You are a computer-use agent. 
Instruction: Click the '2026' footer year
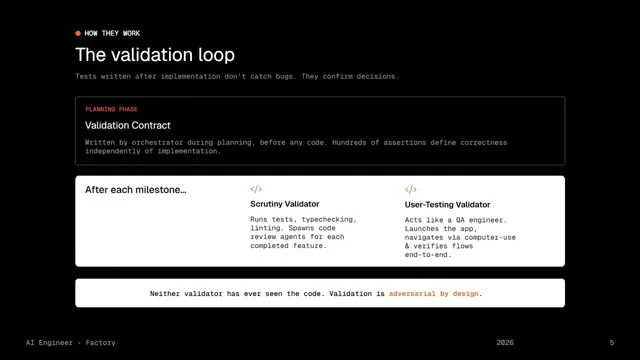click(505, 343)
